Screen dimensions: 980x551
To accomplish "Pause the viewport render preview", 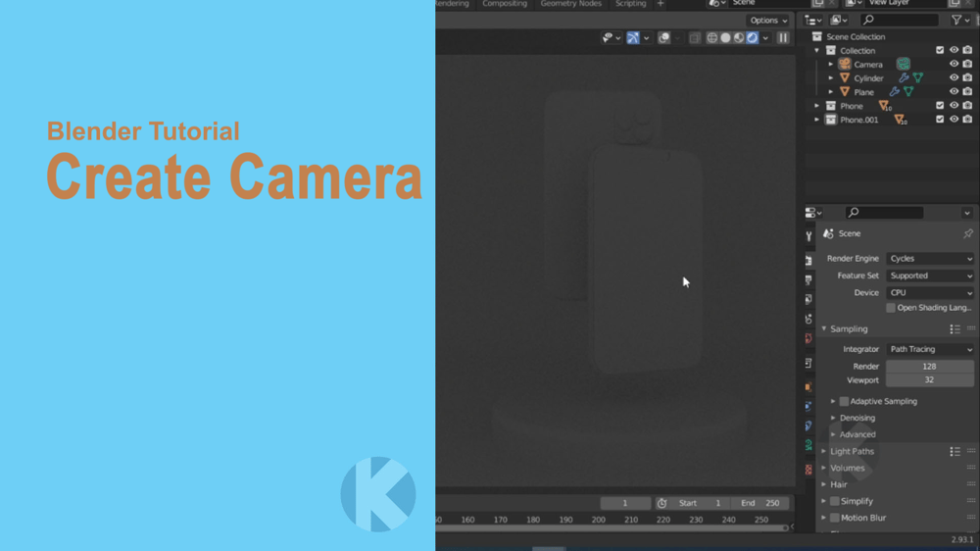I will tap(783, 38).
